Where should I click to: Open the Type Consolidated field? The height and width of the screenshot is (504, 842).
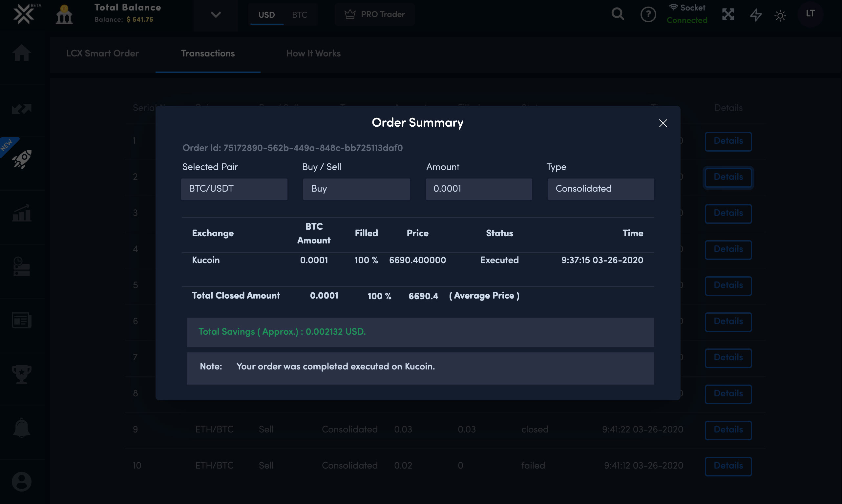[600, 189]
